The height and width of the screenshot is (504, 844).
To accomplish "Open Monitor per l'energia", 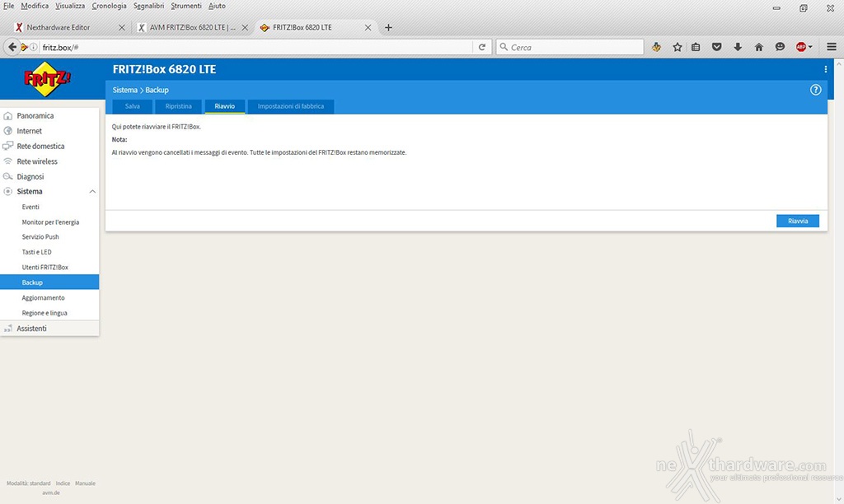I will click(x=49, y=222).
